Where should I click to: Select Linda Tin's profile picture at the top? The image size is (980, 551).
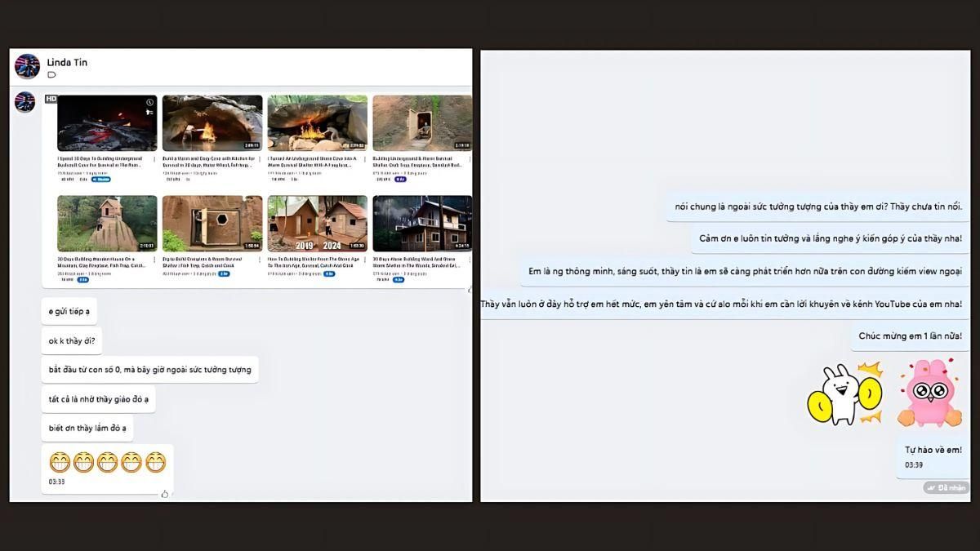(28, 65)
